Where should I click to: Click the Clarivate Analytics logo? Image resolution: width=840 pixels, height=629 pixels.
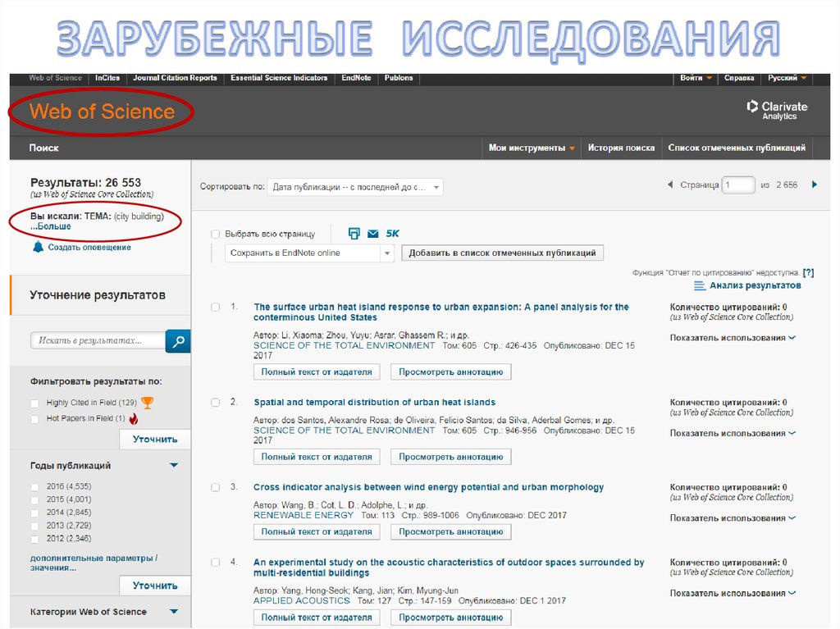click(776, 110)
